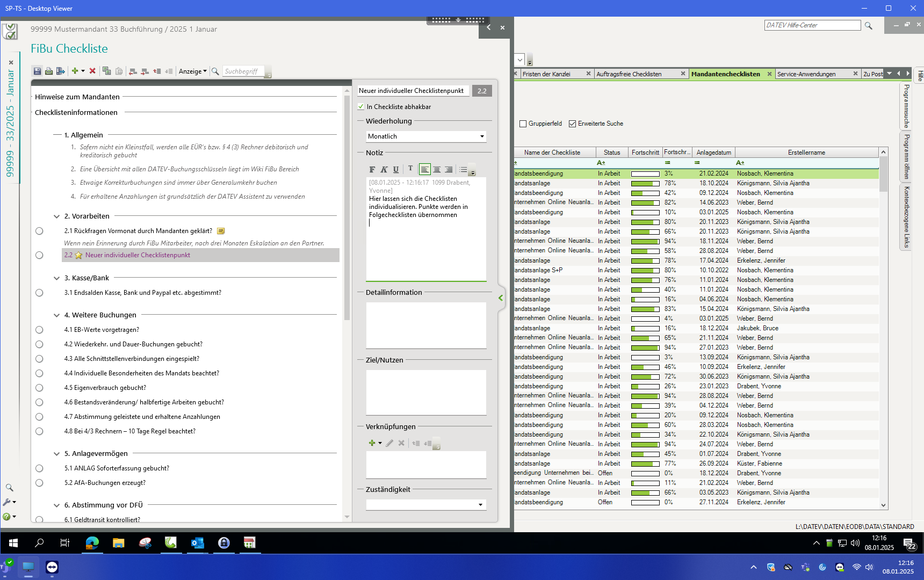Switch to the Fristen der Kanzlei tab
Image resolution: width=924 pixels, height=580 pixels.
(546, 74)
